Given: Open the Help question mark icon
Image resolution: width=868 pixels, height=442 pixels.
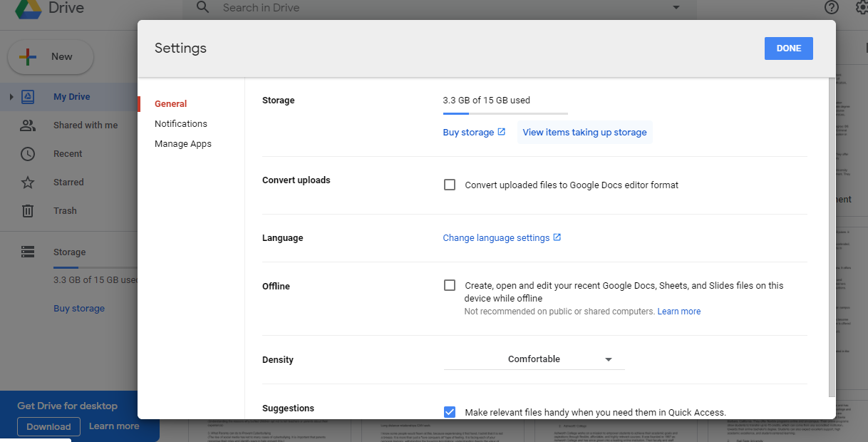Looking at the screenshot, I should coord(832,8).
